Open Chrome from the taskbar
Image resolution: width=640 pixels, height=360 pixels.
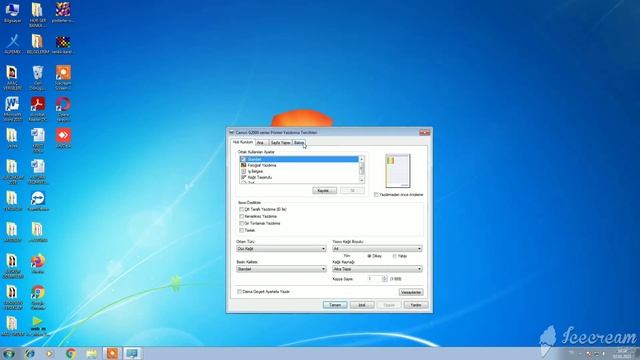pyautogui.click(x=71, y=353)
